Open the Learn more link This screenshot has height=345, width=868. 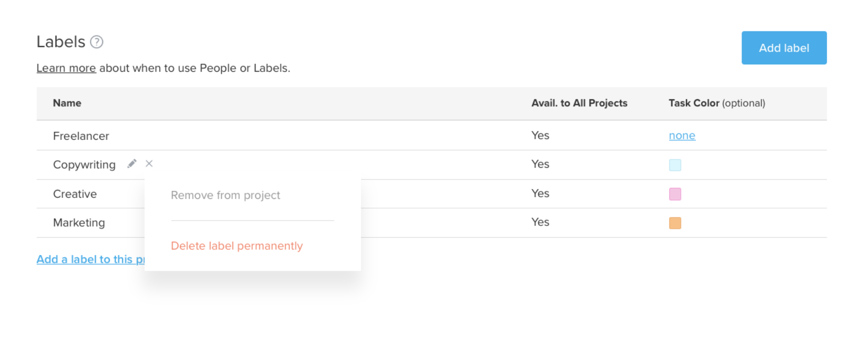(x=66, y=68)
